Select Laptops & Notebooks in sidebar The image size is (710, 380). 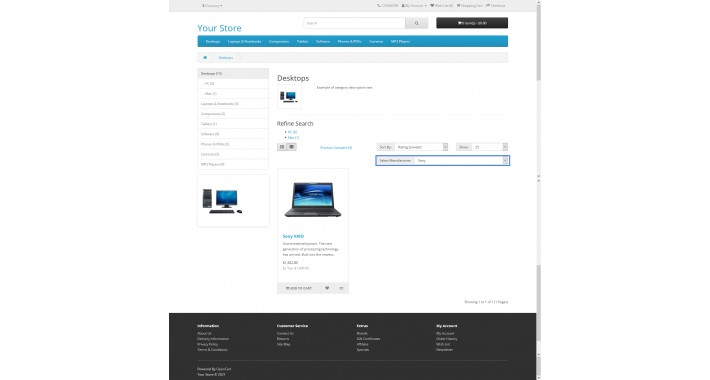233,104
